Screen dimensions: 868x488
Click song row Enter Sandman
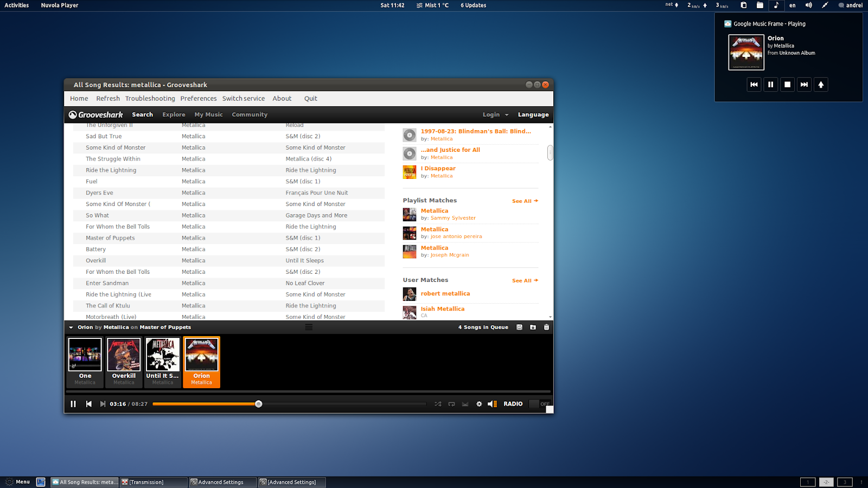(x=228, y=283)
